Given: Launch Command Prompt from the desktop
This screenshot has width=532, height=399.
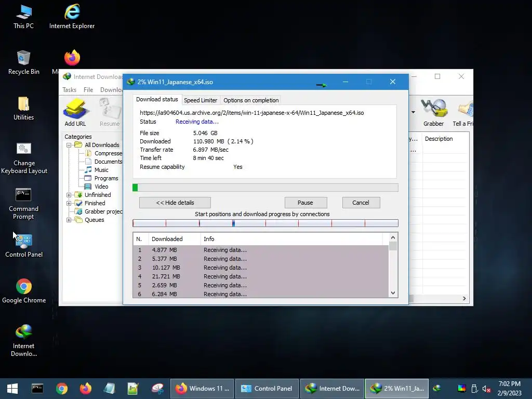Looking at the screenshot, I should [23, 204].
